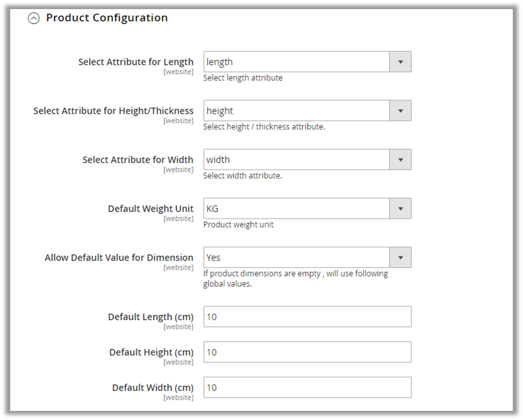The width and height of the screenshot is (523, 420).
Task: Focus the Default Length (cm) input
Action: point(307,317)
